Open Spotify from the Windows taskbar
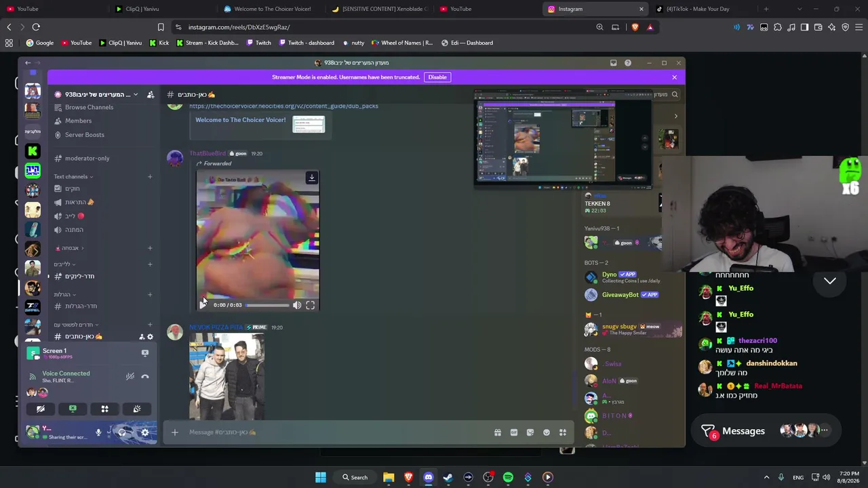The width and height of the screenshot is (868, 488). pos(508,477)
